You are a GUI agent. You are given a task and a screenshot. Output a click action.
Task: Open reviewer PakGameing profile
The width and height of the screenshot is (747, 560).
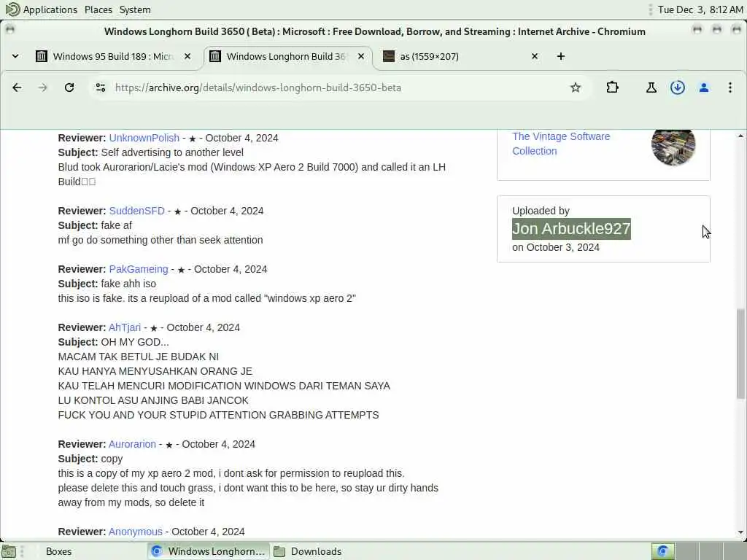[x=138, y=269]
